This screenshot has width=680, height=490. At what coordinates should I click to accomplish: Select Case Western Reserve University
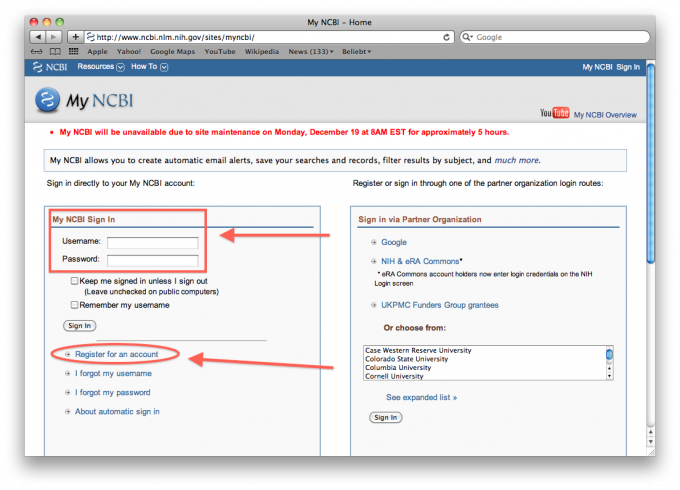click(x=418, y=350)
